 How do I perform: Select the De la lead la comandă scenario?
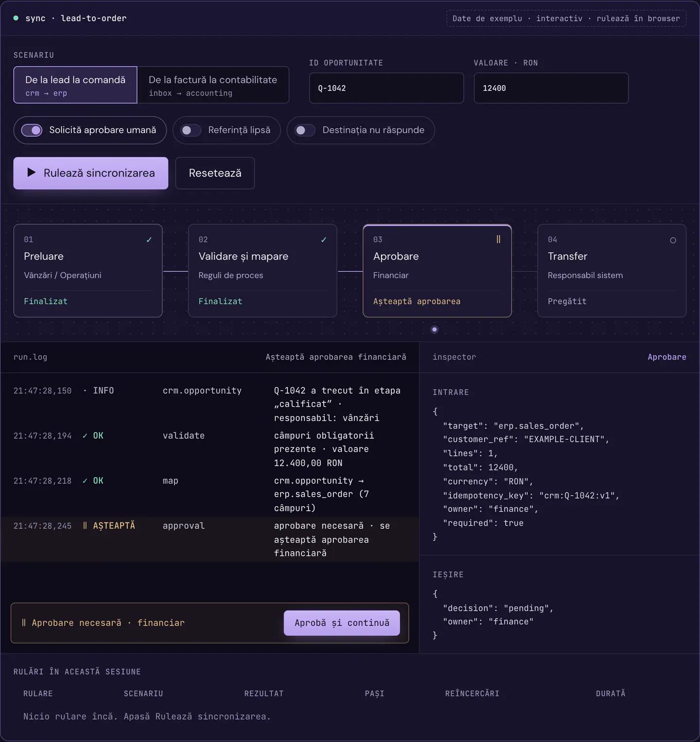click(x=75, y=85)
